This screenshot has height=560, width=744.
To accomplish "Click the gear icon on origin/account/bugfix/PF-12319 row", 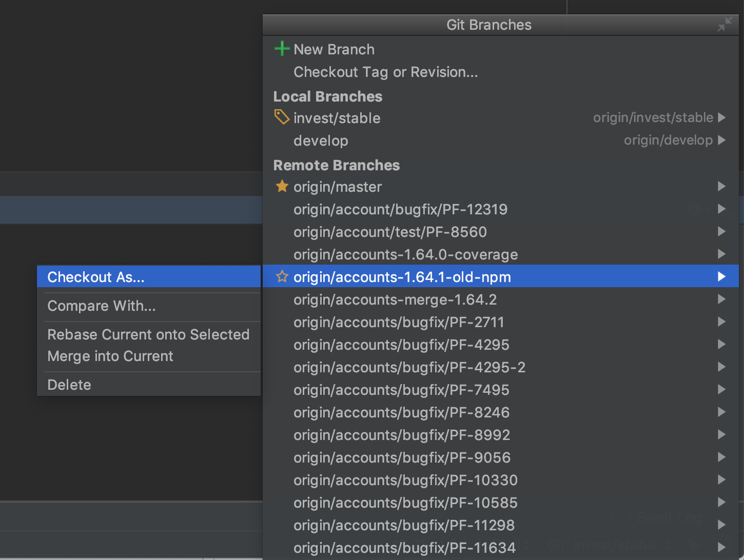I will (694, 209).
